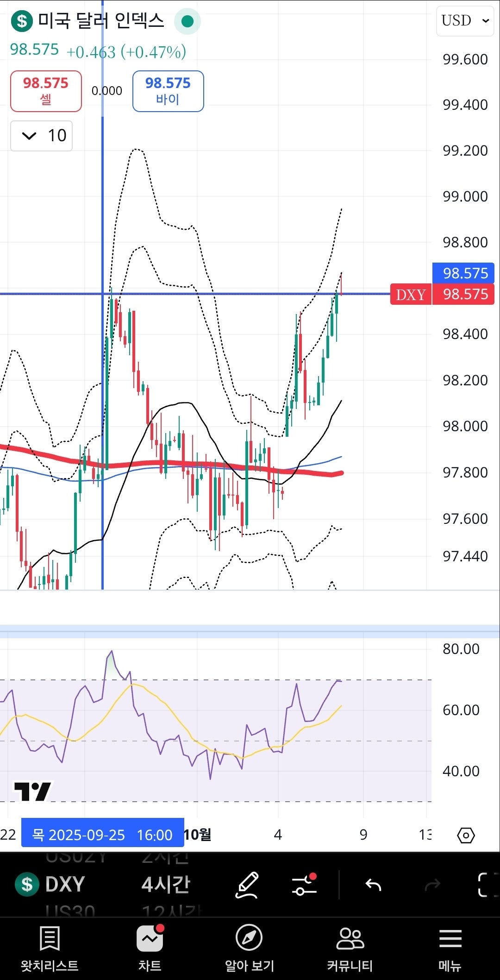Tap the 미국 달러 인덱스 title

101,21
